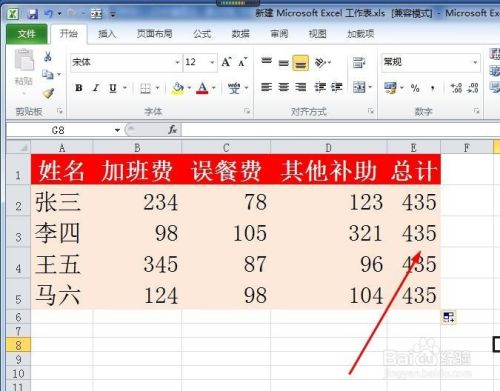Select Top Align icon

(266, 61)
